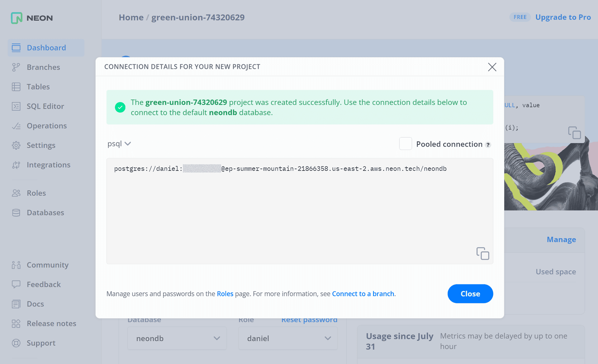Image resolution: width=598 pixels, height=364 pixels.
Task: Click the Docs document icon
Action: coord(16,304)
